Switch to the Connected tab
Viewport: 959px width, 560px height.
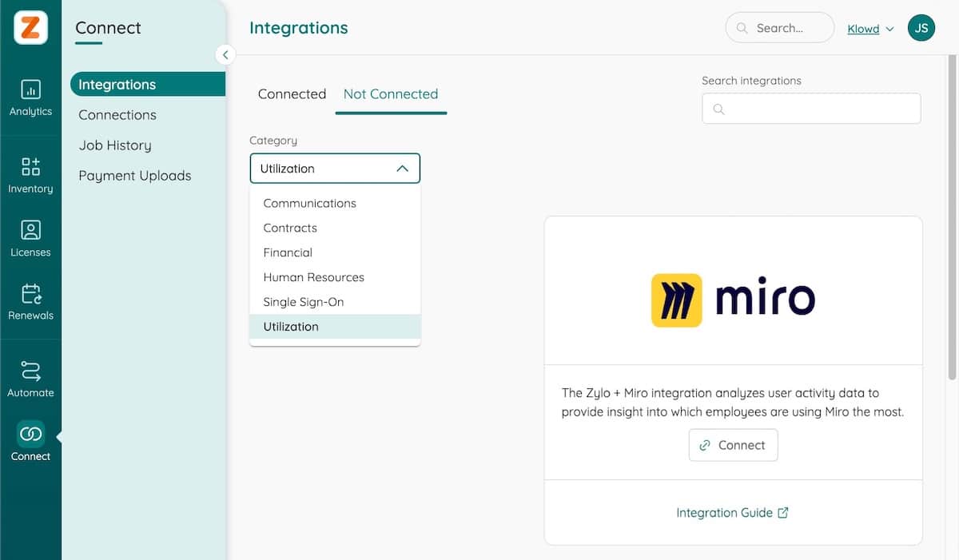click(292, 93)
